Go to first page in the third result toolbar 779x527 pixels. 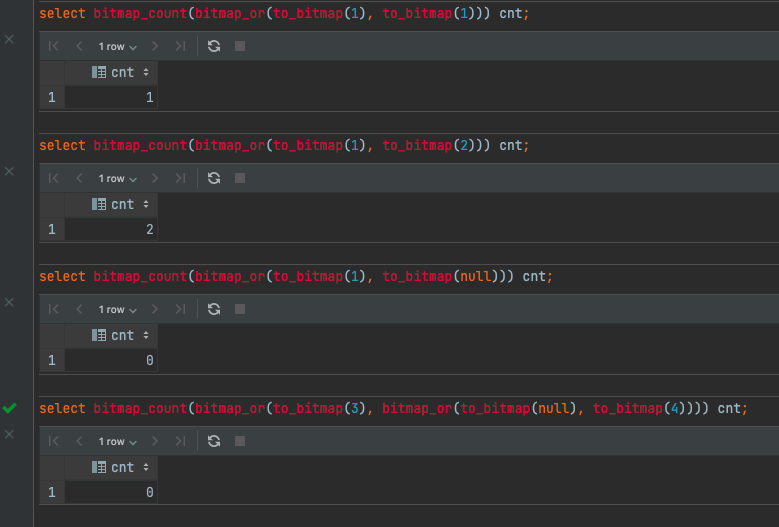(x=54, y=309)
